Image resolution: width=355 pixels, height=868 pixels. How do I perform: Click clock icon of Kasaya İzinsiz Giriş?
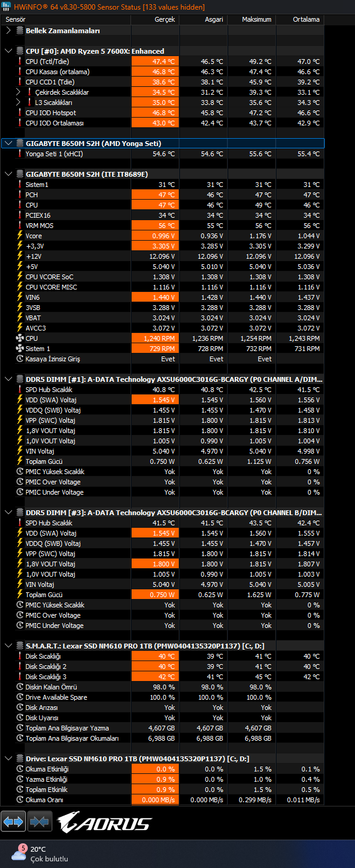[x=19, y=359]
